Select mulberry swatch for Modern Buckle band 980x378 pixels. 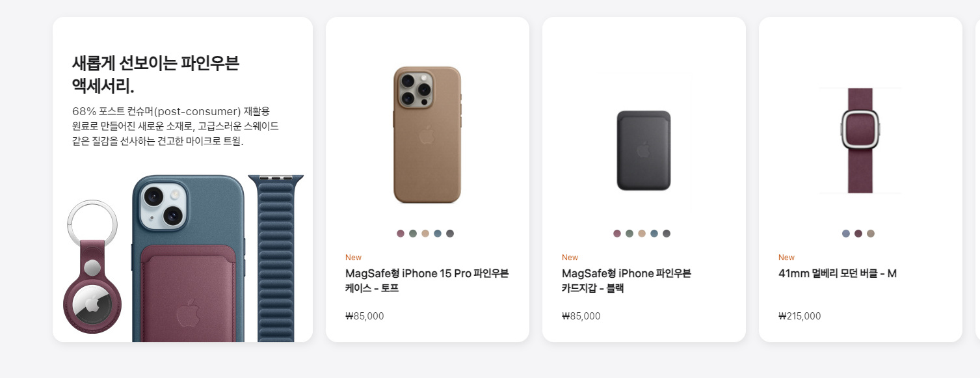point(858,234)
